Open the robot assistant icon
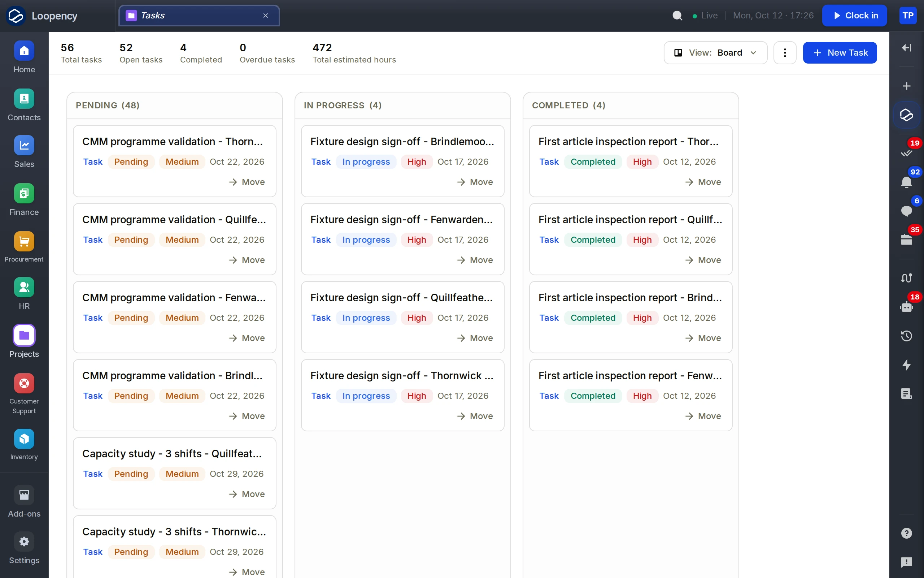Viewport: 924px width, 578px height. coord(906,307)
